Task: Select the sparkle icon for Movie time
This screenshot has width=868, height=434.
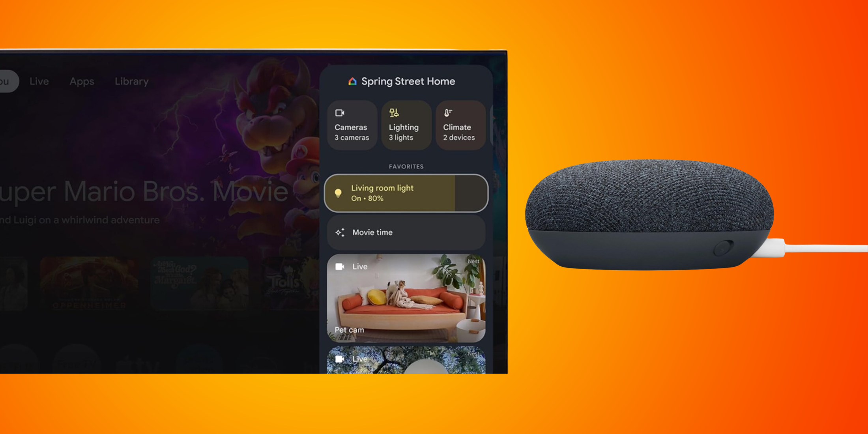Action: 340,232
